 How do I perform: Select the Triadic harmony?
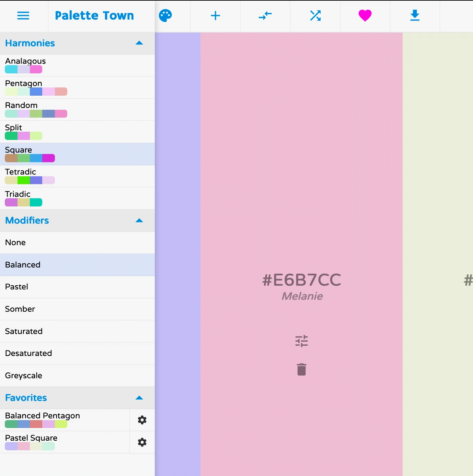coord(77,198)
